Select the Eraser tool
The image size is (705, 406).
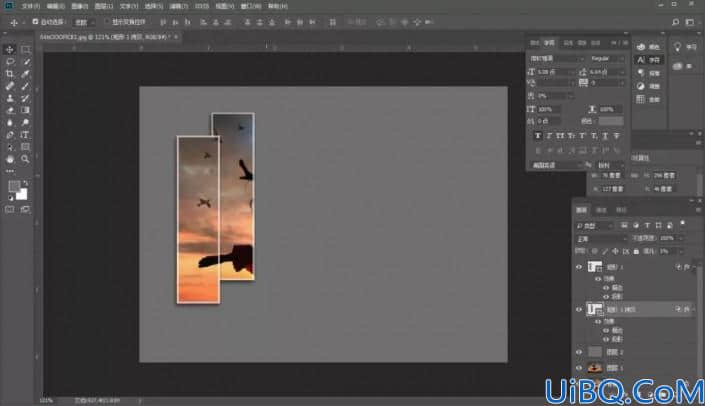[x=9, y=110]
